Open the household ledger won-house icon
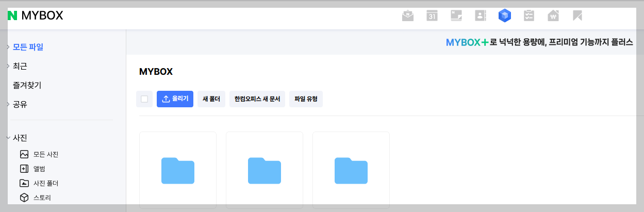Image resolution: width=644 pixels, height=212 pixels. coord(553,16)
